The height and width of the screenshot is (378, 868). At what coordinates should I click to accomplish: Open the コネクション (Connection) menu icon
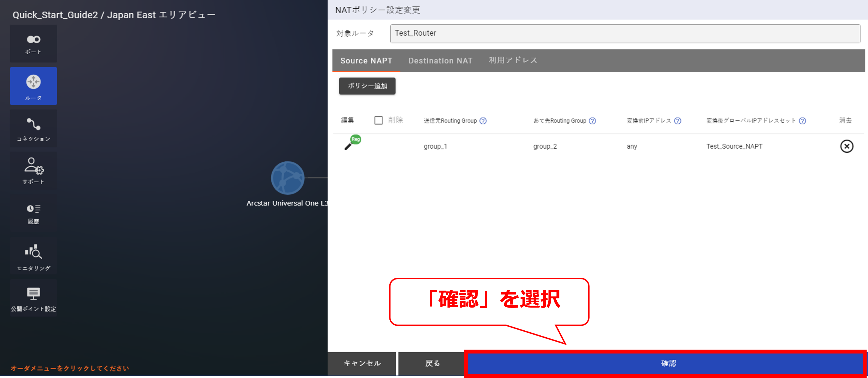[33, 129]
